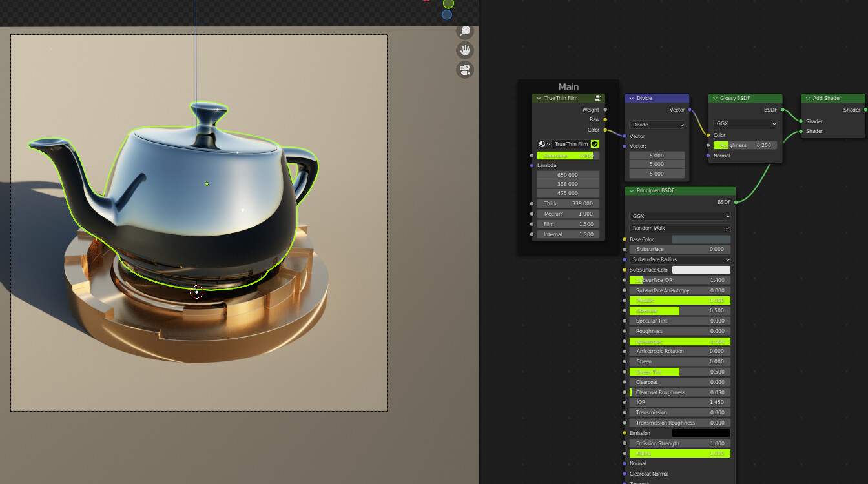868x484 pixels.
Task: Click the viewport zoom magnifier icon
Action: tap(465, 30)
